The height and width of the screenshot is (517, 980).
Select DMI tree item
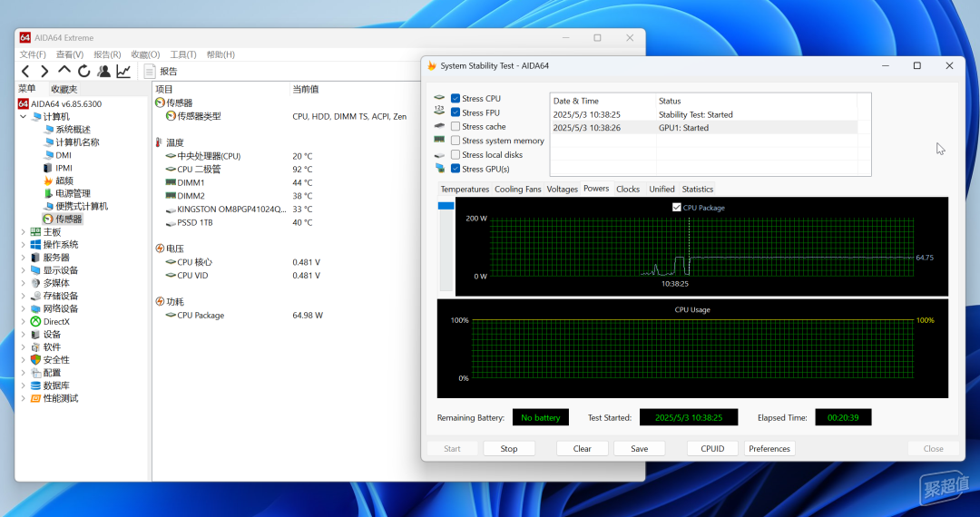64,155
